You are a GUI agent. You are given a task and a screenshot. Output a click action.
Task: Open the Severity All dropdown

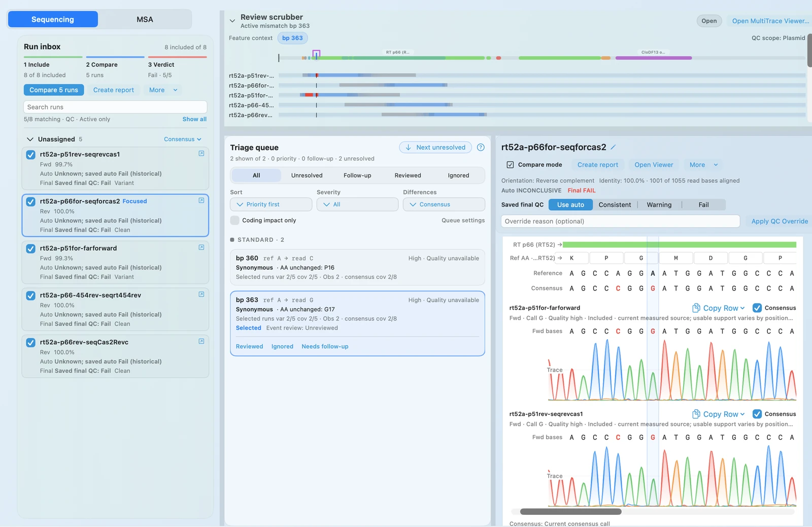pos(357,204)
